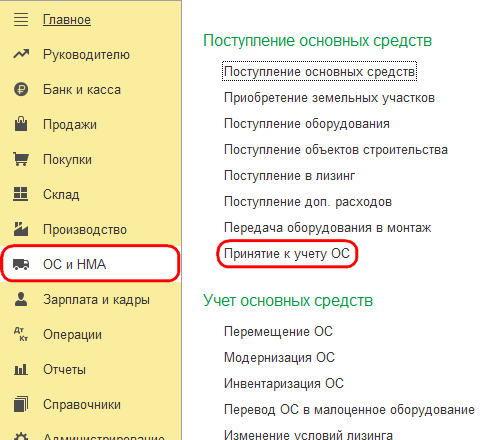The image size is (504, 440).
Task: Click the Учет основных средств heading
Action: coord(288,301)
